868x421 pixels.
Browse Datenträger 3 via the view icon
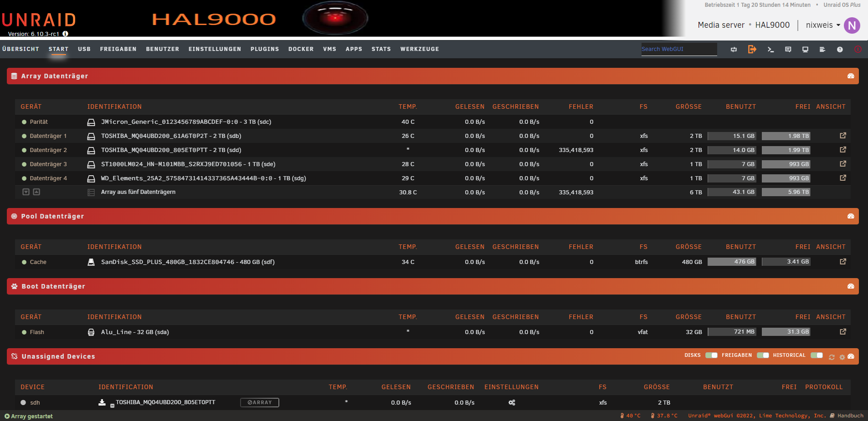(843, 164)
